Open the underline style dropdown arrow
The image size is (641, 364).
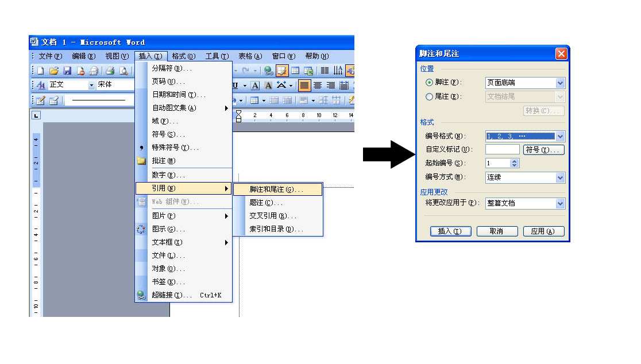[245, 86]
